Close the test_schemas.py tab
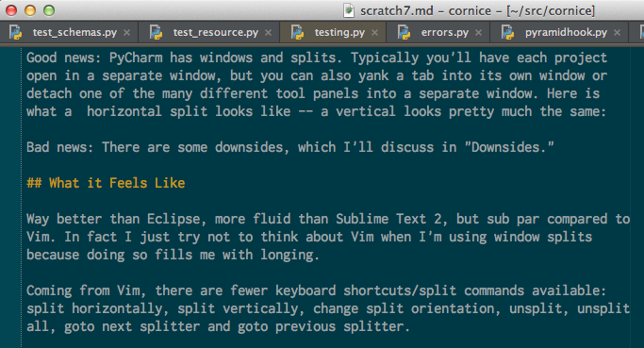This screenshot has height=348, width=644. pyautogui.click(x=127, y=32)
